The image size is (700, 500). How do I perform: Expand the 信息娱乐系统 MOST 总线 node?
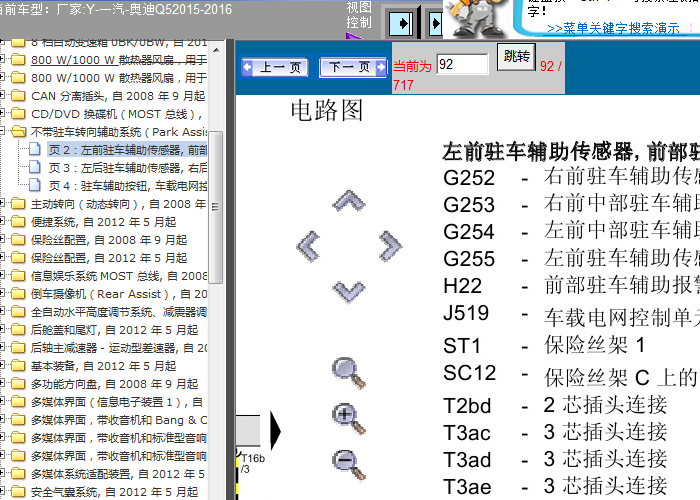(2, 275)
